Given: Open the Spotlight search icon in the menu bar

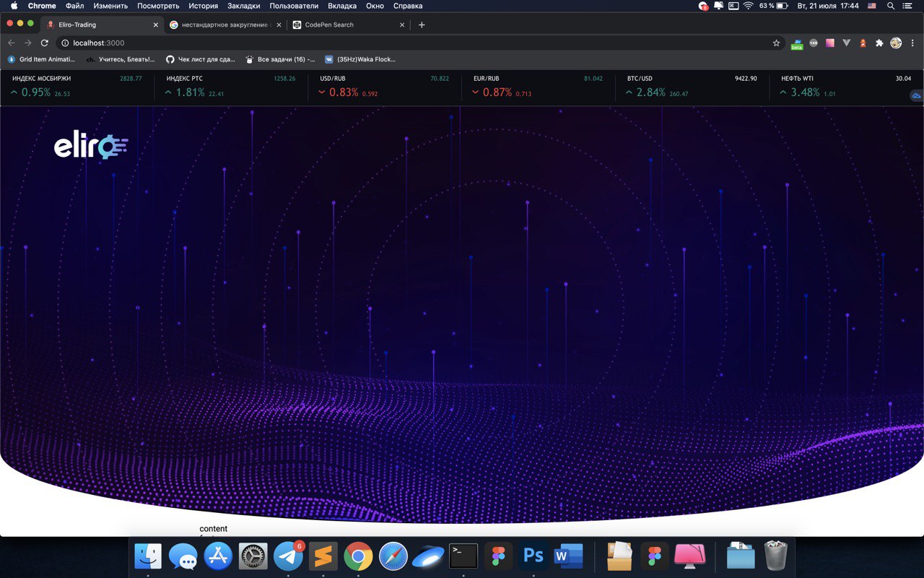Looking at the screenshot, I should point(891,6).
